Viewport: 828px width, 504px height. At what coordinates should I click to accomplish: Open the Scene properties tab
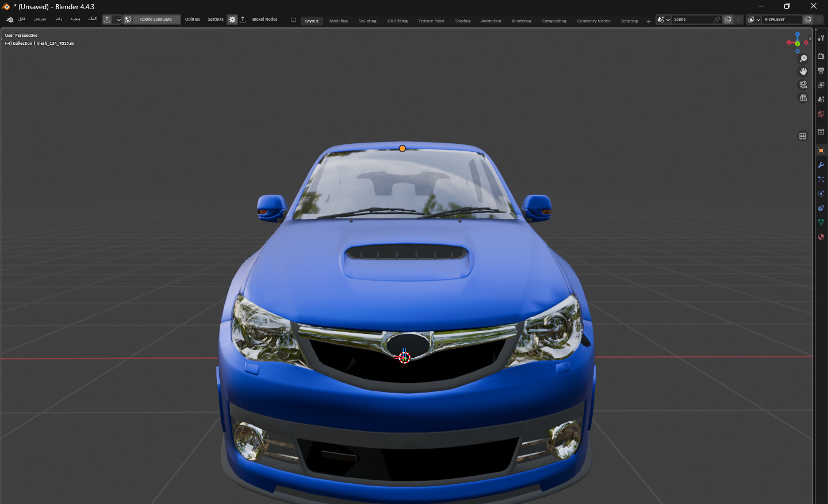(x=821, y=99)
